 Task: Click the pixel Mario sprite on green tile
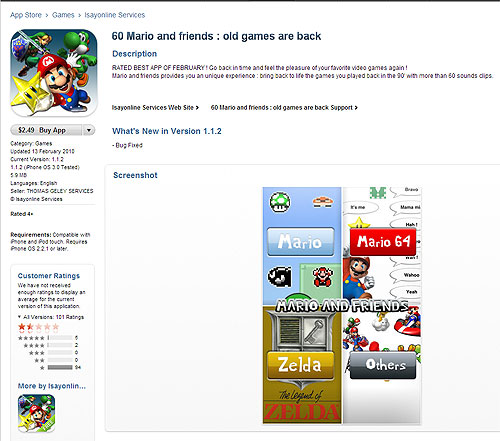(x=321, y=277)
